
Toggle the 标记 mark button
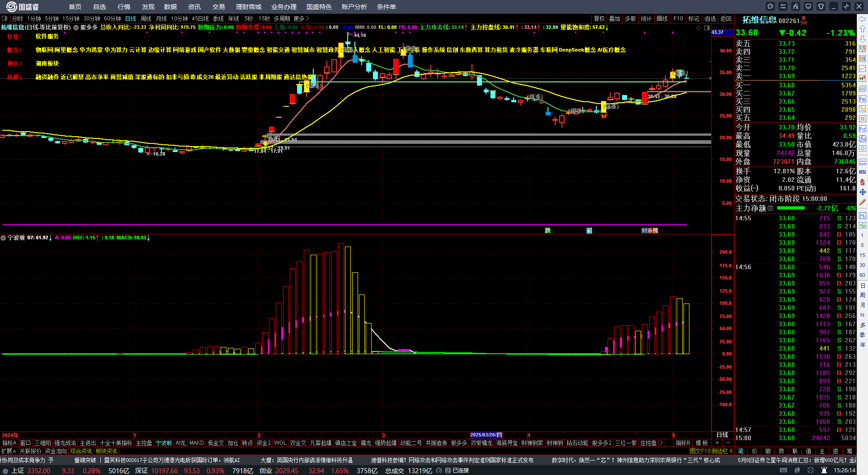[693, 19]
